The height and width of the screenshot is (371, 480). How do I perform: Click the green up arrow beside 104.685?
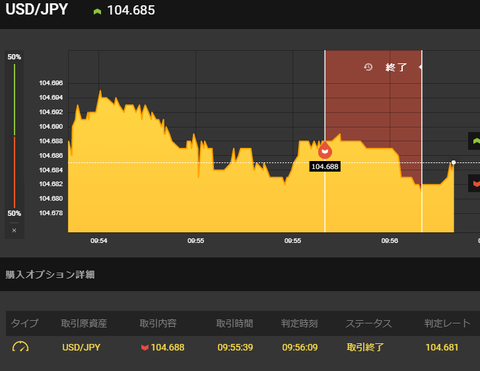pos(97,12)
